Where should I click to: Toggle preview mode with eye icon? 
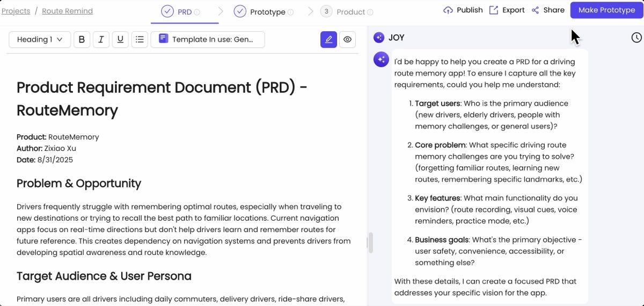click(347, 39)
